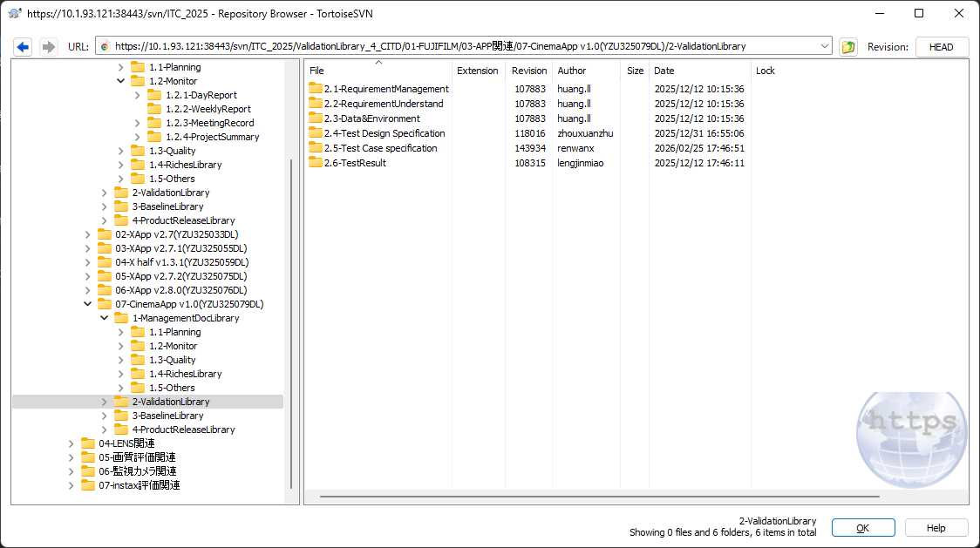980x548 pixels.
Task: Click the folder icon of 2.1-RequirementManagement
Action: click(316, 89)
